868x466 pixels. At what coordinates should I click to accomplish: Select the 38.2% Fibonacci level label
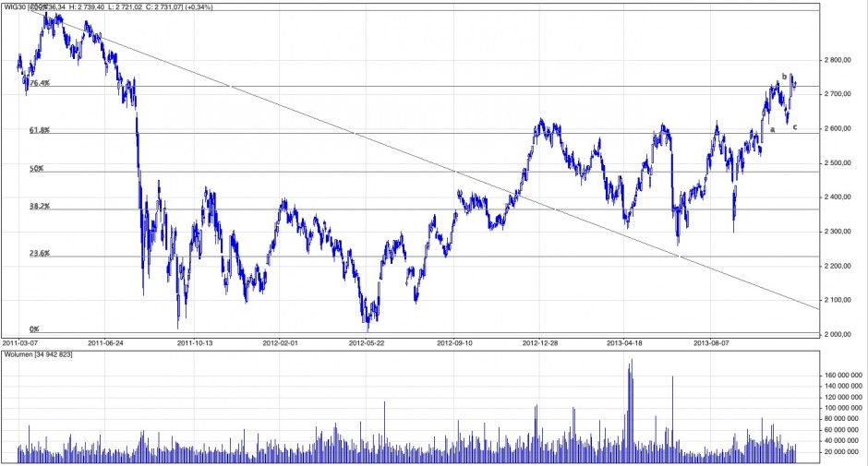tap(39, 207)
